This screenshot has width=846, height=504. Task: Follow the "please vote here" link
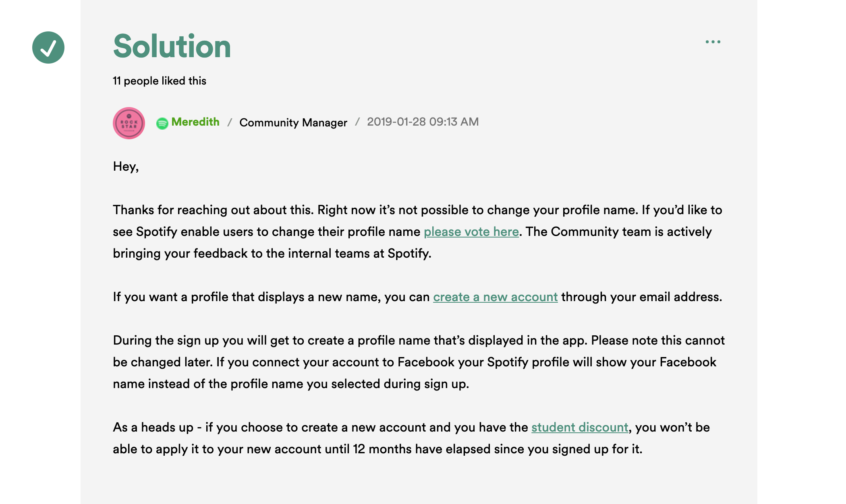coord(471,232)
